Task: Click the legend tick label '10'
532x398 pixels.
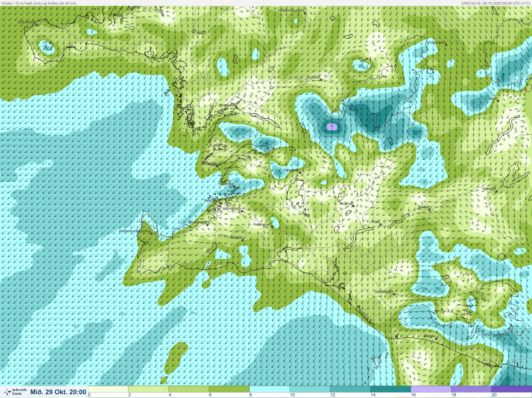Action: [x=292, y=395]
